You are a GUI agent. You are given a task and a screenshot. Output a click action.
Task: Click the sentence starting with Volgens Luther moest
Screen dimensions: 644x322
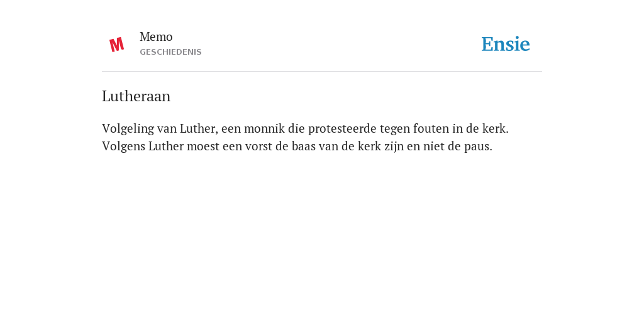pyautogui.click(x=297, y=146)
